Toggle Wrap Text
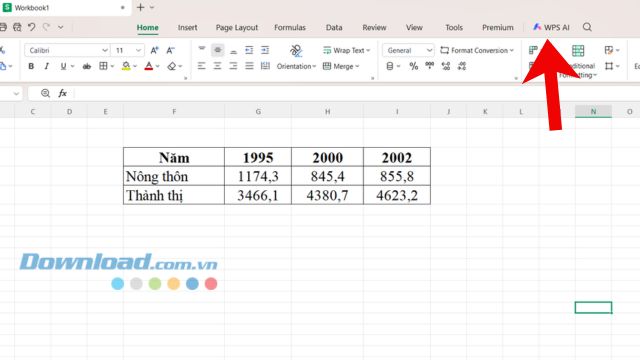Image resolution: width=640 pixels, height=360 pixels. [346, 50]
